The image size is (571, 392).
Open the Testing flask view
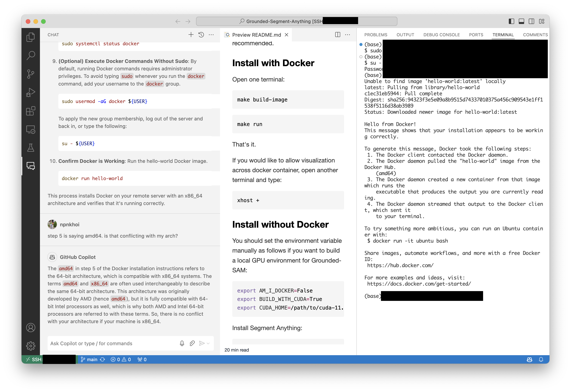tap(31, 148)
